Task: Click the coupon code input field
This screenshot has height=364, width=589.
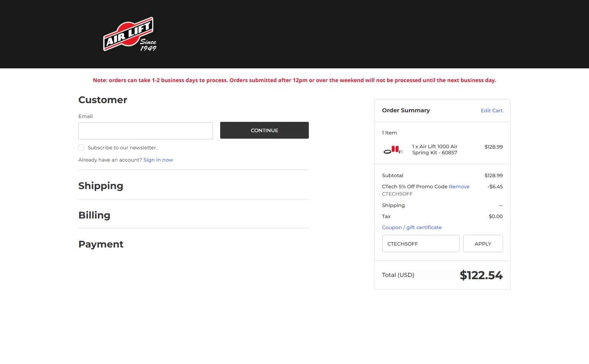Action: [x=421, y=244]
